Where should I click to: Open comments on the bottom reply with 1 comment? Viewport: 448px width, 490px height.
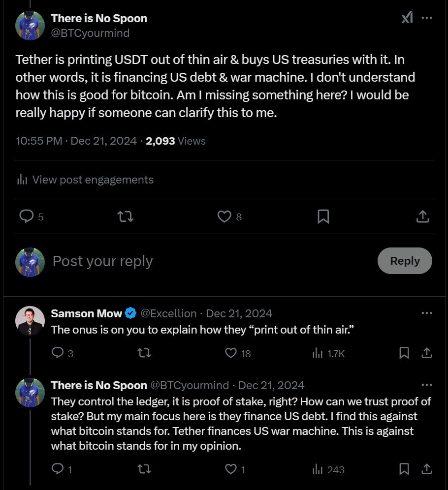point(58,469)
